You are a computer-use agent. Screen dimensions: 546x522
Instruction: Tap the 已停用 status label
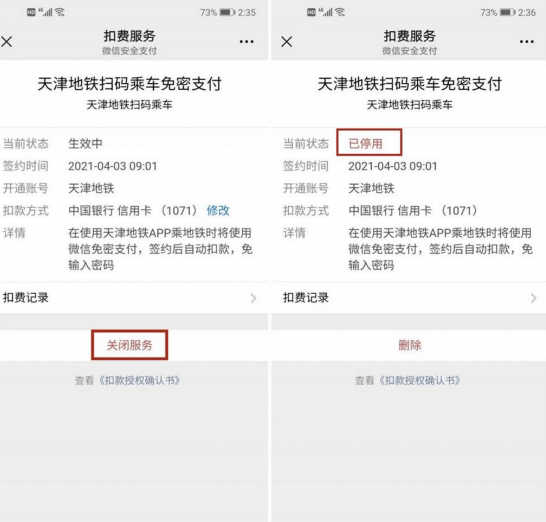pyautogui.click(x=366, y=143)
